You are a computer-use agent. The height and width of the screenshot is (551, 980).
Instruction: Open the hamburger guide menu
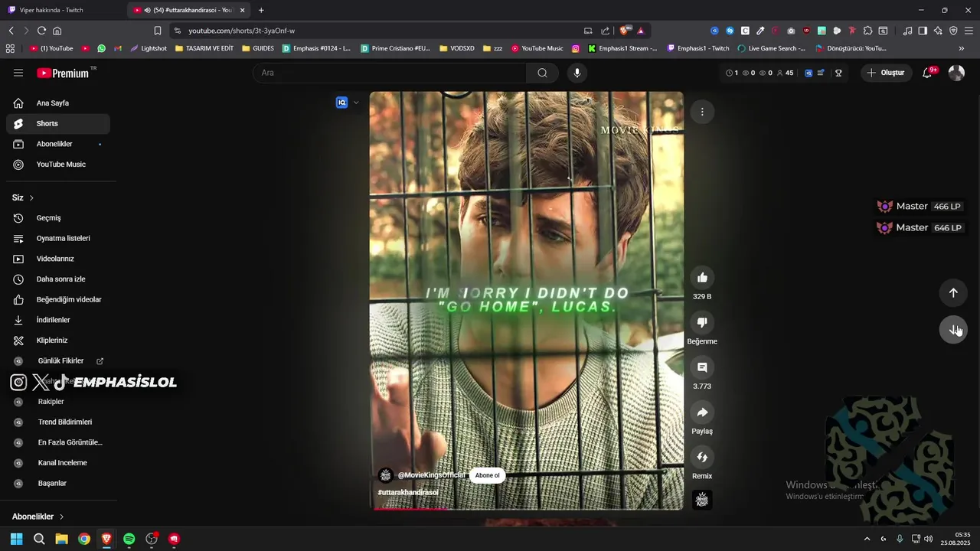point(18,73)
